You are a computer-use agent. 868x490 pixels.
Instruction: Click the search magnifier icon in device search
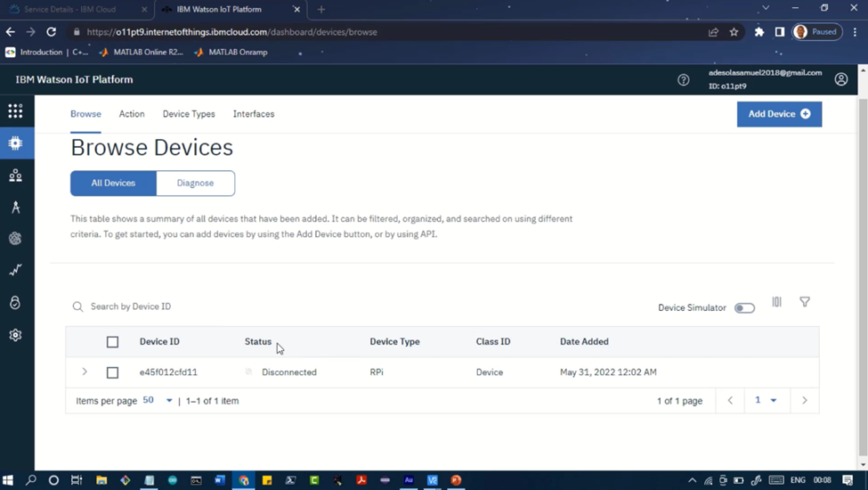(x=77, y=306)
